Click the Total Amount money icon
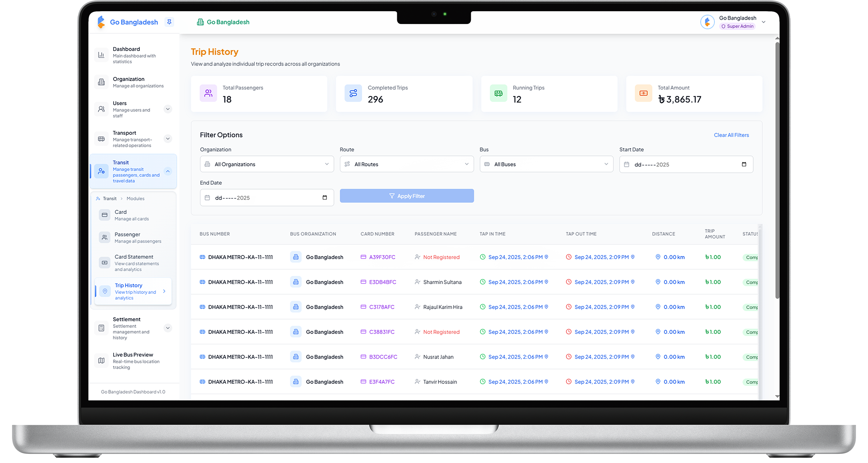Image resolution: width=868 pixels, height=463 pixels. 643,93
